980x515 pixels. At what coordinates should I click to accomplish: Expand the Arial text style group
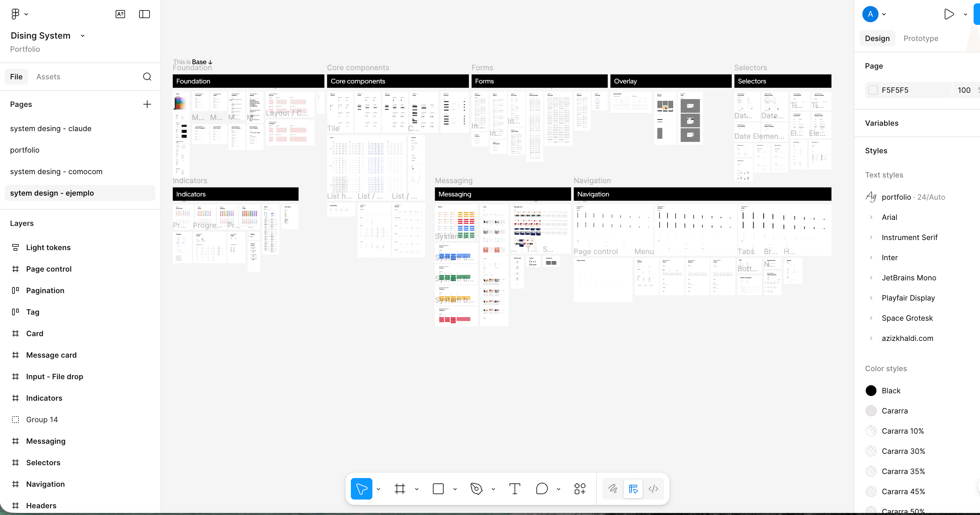click(871, 217)
